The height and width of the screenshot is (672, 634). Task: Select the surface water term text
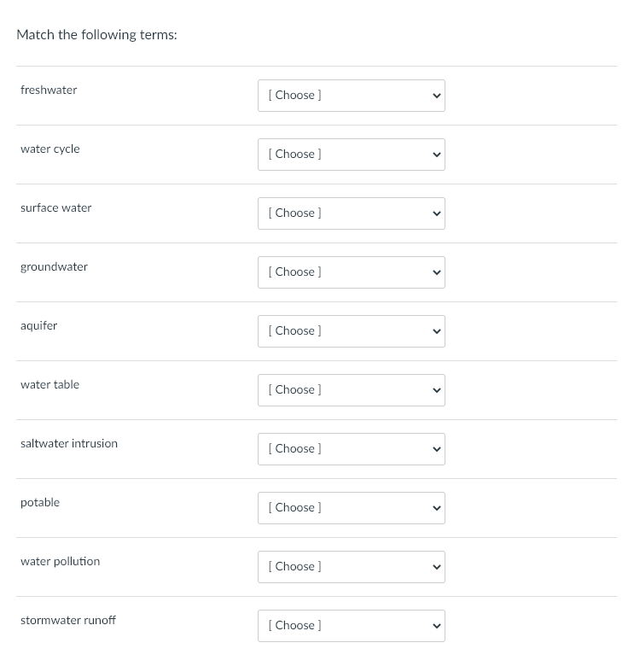point(56,208)
